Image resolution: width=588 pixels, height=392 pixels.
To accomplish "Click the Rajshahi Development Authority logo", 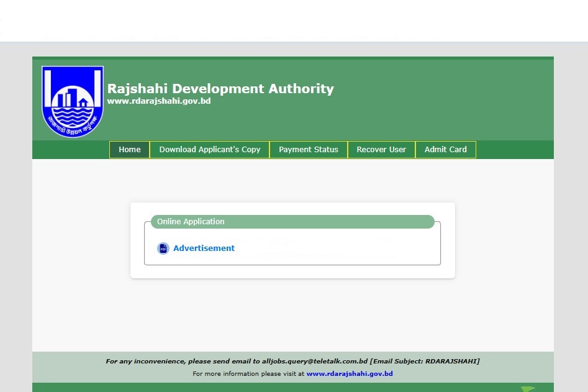I will (x=73, y=101).
